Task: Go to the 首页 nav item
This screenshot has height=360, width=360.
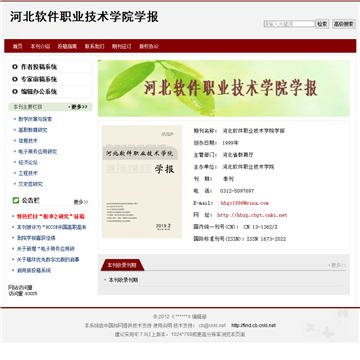Action: click(x=18, y=46)
